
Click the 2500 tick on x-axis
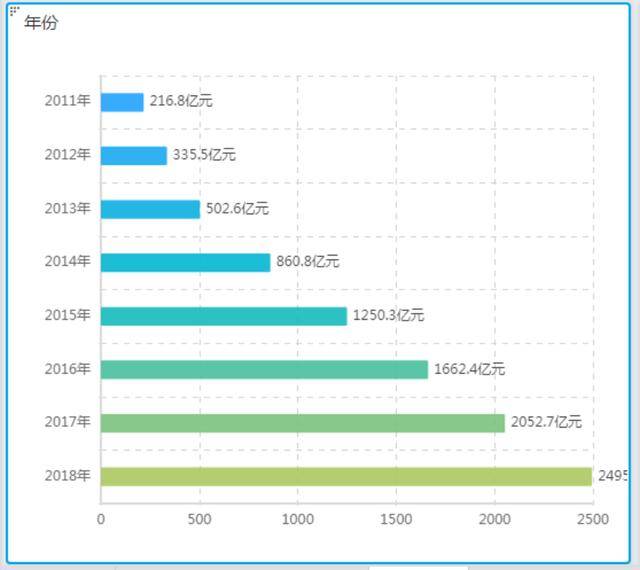[593, 519]
